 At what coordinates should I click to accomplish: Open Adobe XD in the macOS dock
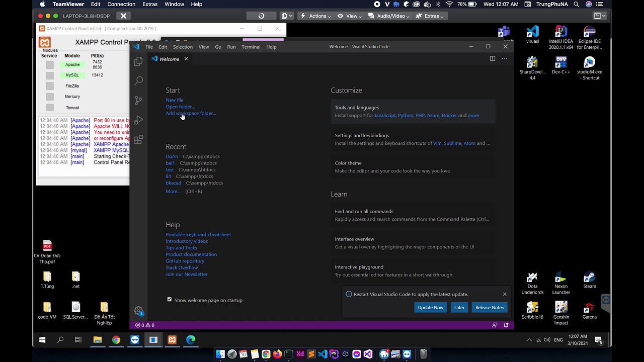point(300,354)
